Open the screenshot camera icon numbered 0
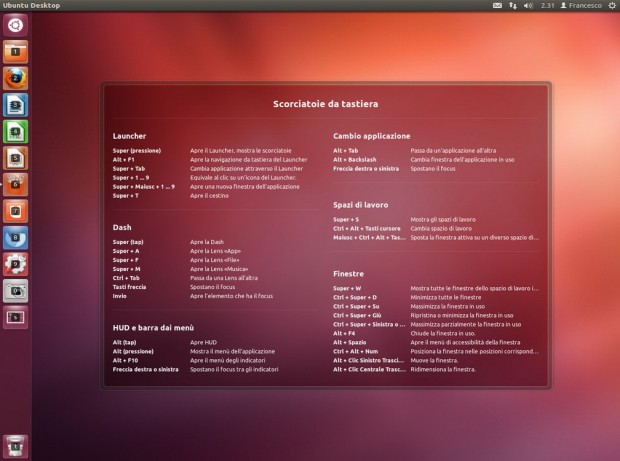 (x=15, y=291)
